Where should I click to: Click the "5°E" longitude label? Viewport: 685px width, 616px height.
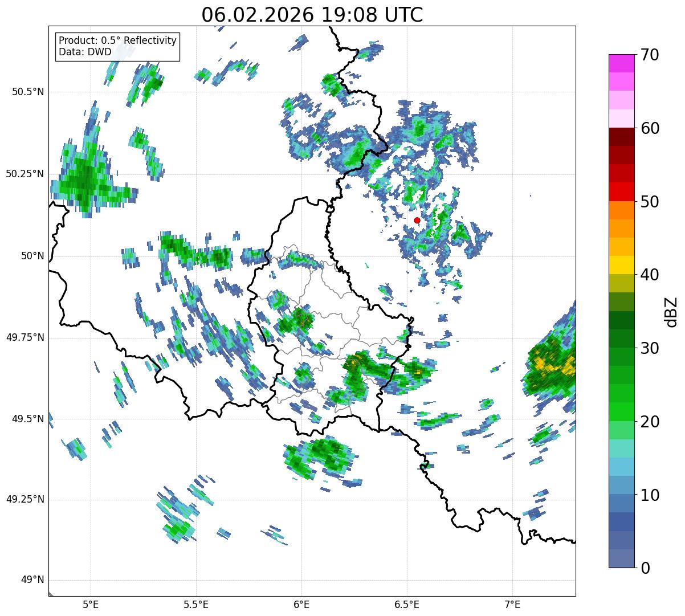pyautogui.click(x=91, y=604)
